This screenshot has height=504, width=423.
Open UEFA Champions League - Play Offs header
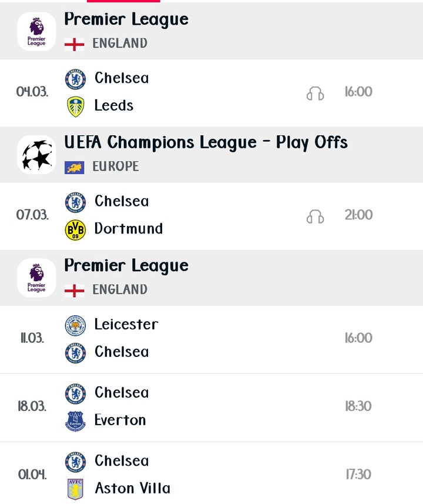(x=211, y=155)
